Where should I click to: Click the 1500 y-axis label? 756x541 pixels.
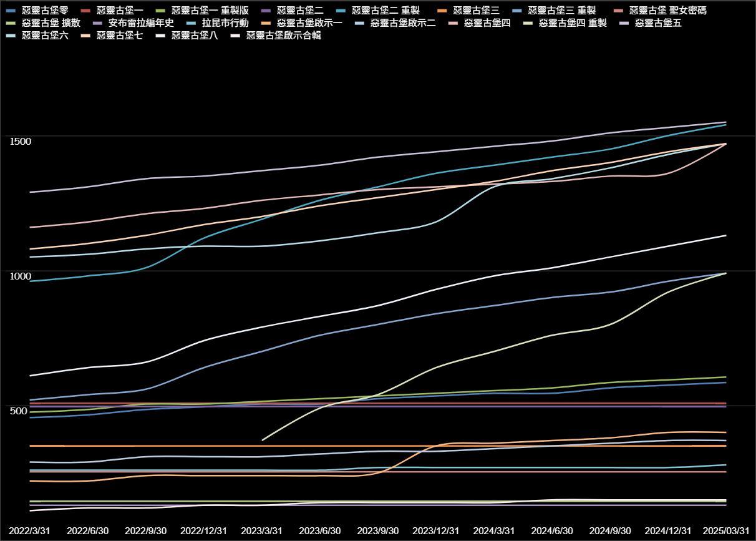(x=20, y=141)
